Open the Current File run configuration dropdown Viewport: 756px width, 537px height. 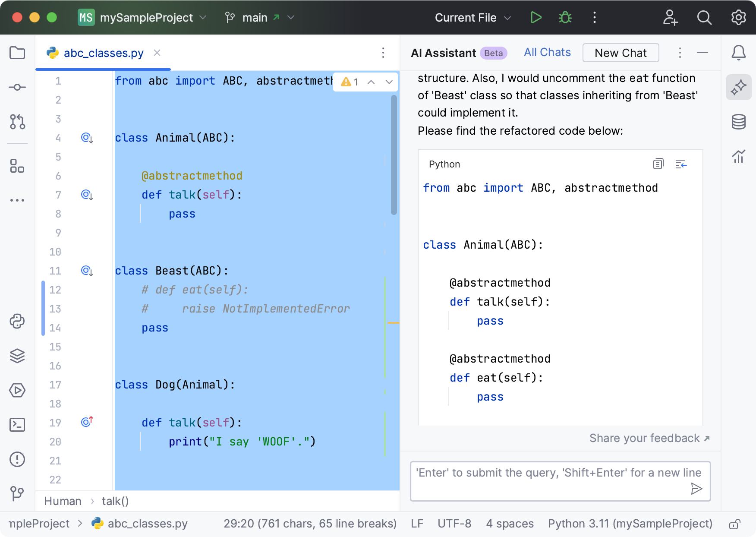coord(473,18)
